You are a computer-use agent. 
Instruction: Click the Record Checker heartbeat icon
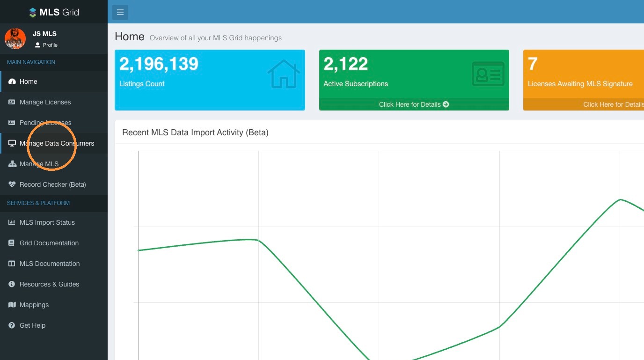12,184
